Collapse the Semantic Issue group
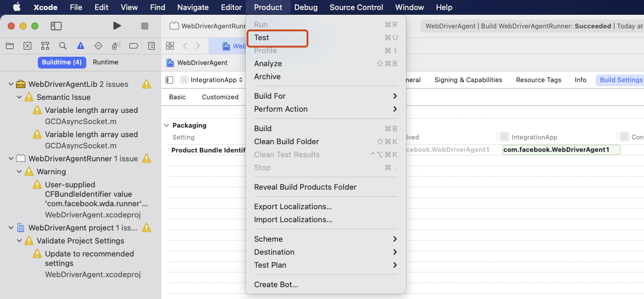 (x=19, y=97)
